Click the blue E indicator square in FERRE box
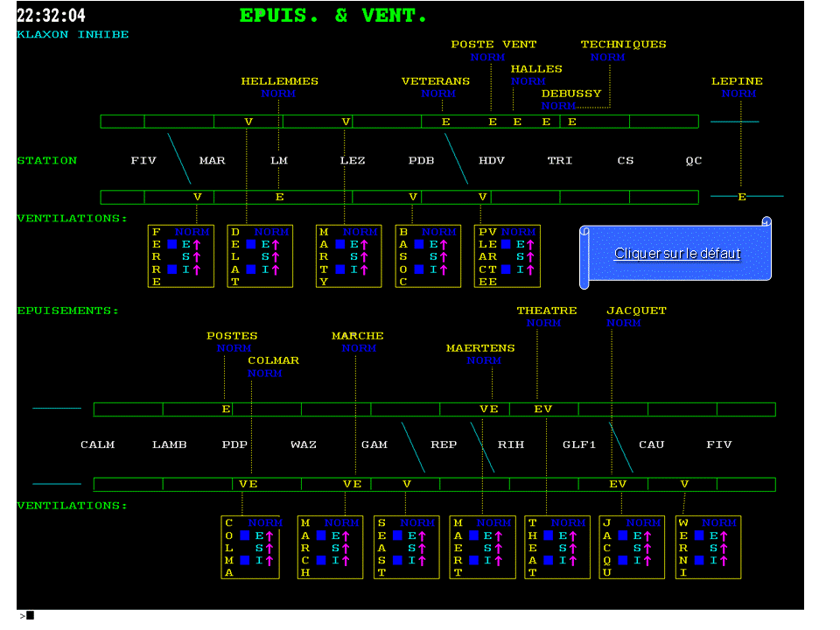840x630 pixels. coord(172,244)
